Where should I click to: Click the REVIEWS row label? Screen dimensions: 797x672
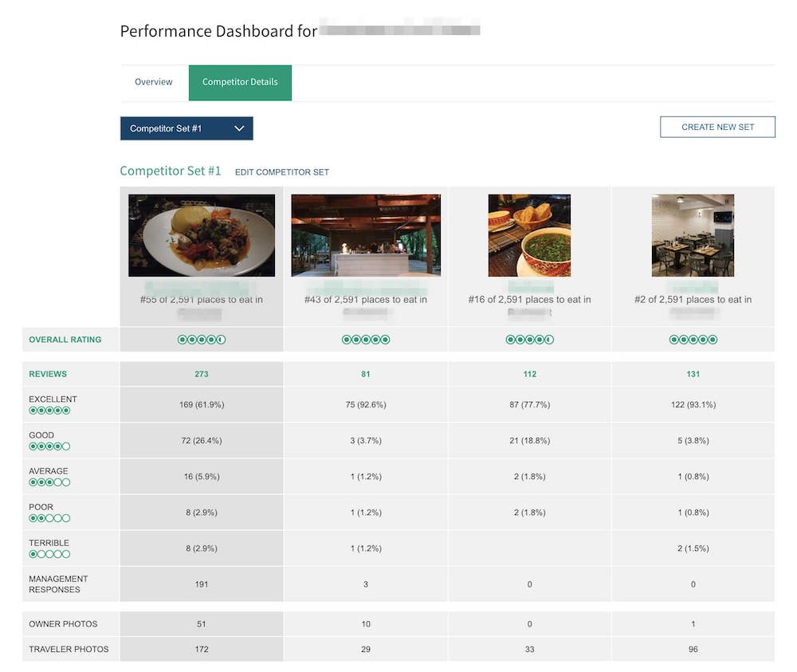coord(48,374)
